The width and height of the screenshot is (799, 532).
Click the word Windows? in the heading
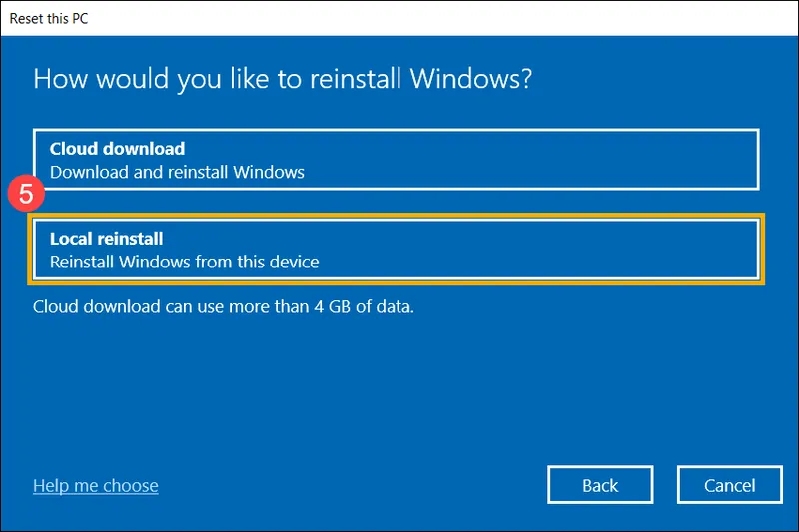(x=471, y=79)
